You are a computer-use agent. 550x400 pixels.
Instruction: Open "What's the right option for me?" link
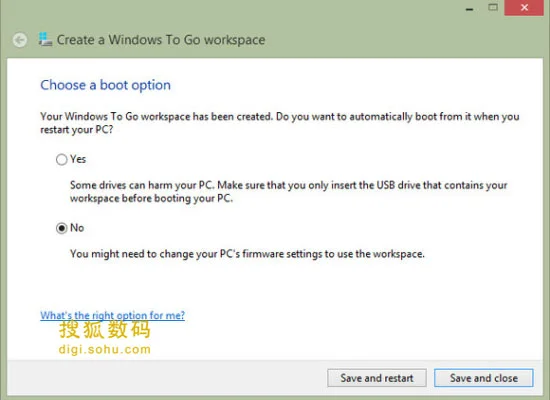[x=112, y=315]
